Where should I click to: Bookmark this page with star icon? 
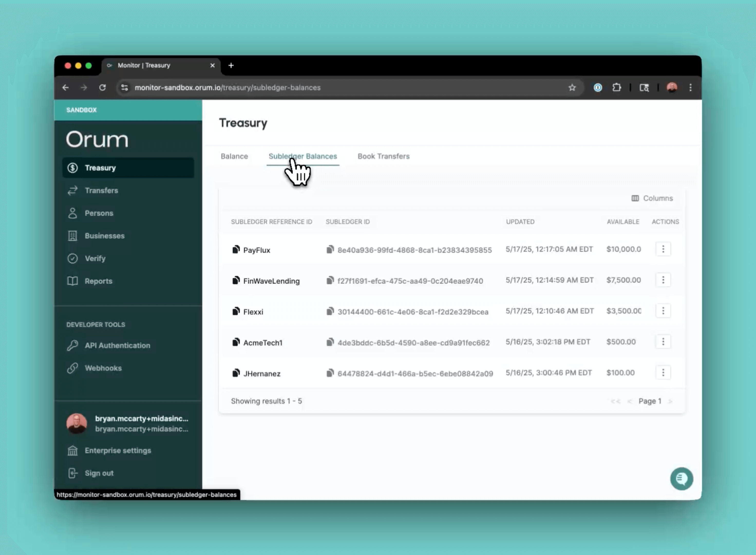572,88
